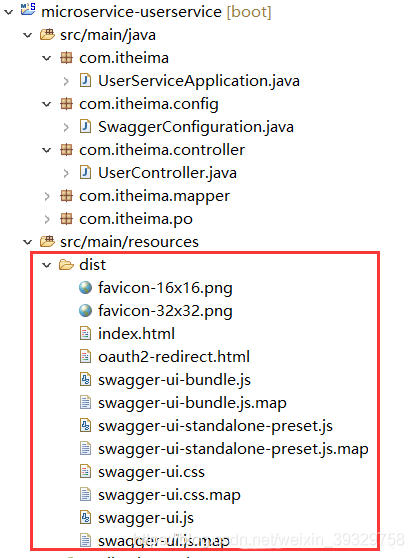
Task: Click the com.itheima.config package icon
Action: 66,104
